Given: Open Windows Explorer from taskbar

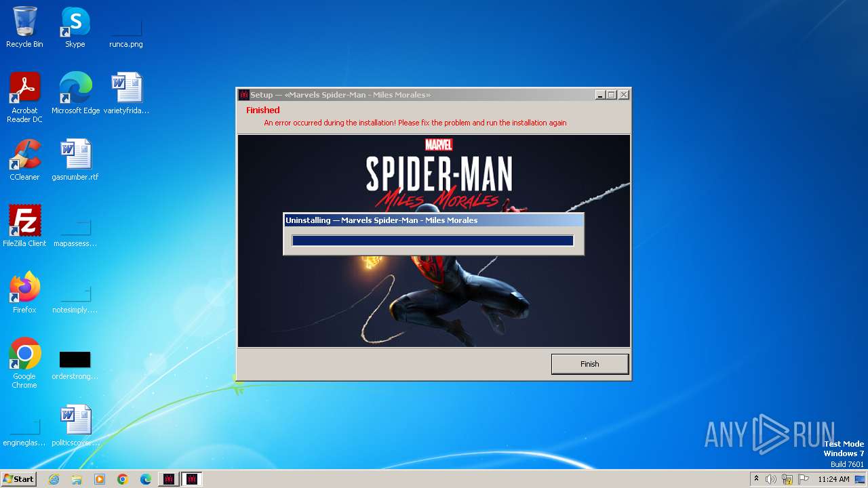Looking at the screenshot, I should pos(77,479).
